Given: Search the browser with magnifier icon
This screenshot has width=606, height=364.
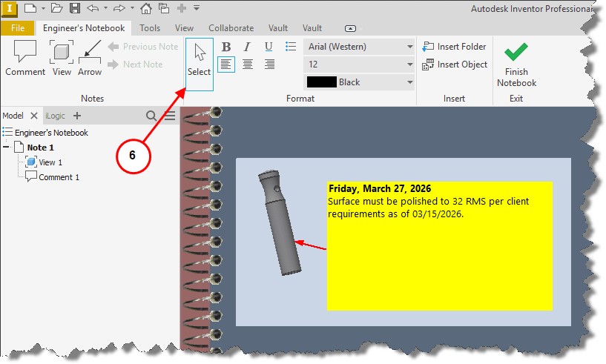Looking at the screenshot, I should point(151,116).
